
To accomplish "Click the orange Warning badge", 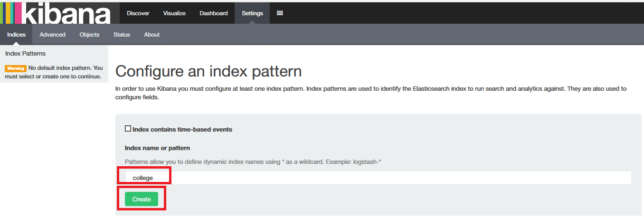I will (15, 68).
